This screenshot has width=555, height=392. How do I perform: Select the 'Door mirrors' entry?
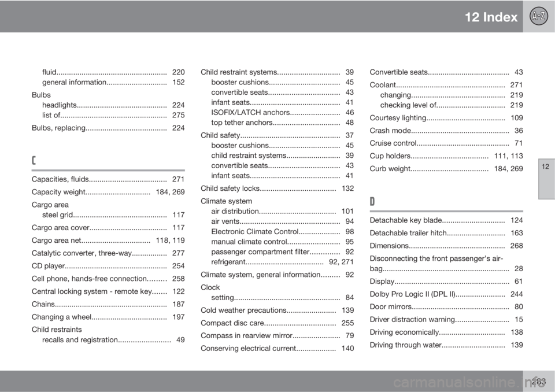tap(446, 306)
